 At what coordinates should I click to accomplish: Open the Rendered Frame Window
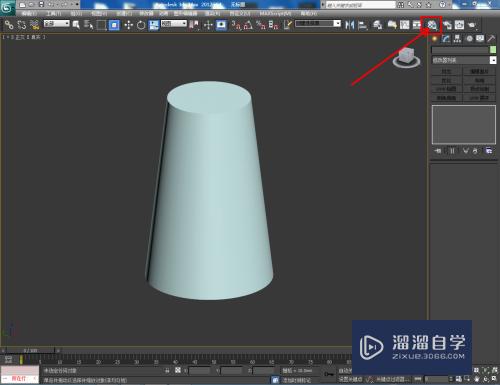460,25
